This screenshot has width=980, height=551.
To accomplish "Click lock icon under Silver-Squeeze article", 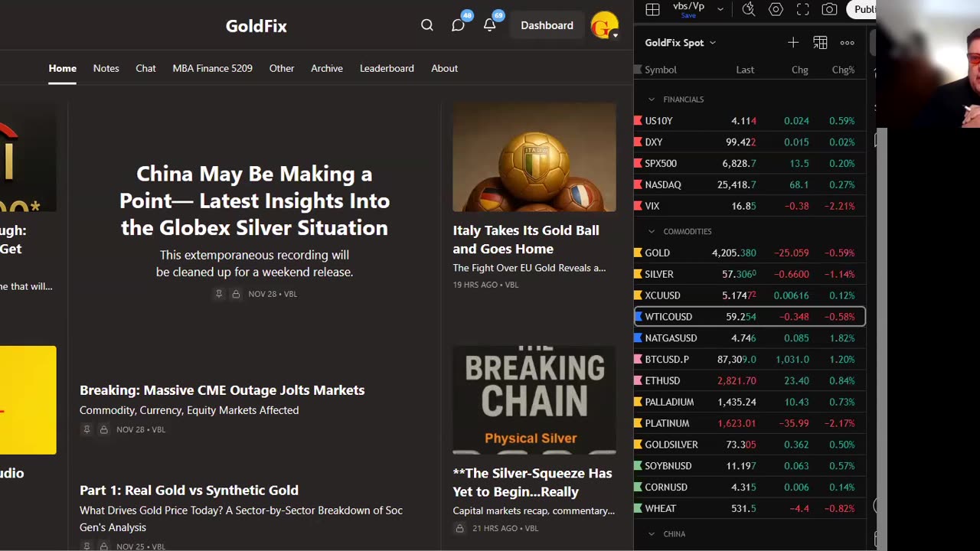I will [459, 528].
